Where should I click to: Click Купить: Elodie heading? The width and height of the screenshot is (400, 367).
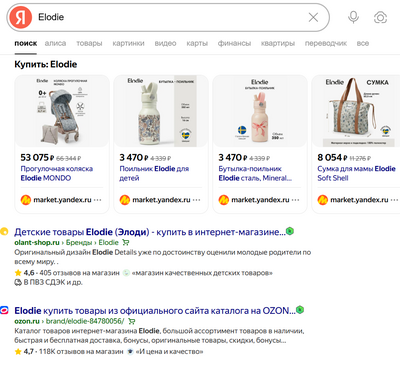(46, 64)
